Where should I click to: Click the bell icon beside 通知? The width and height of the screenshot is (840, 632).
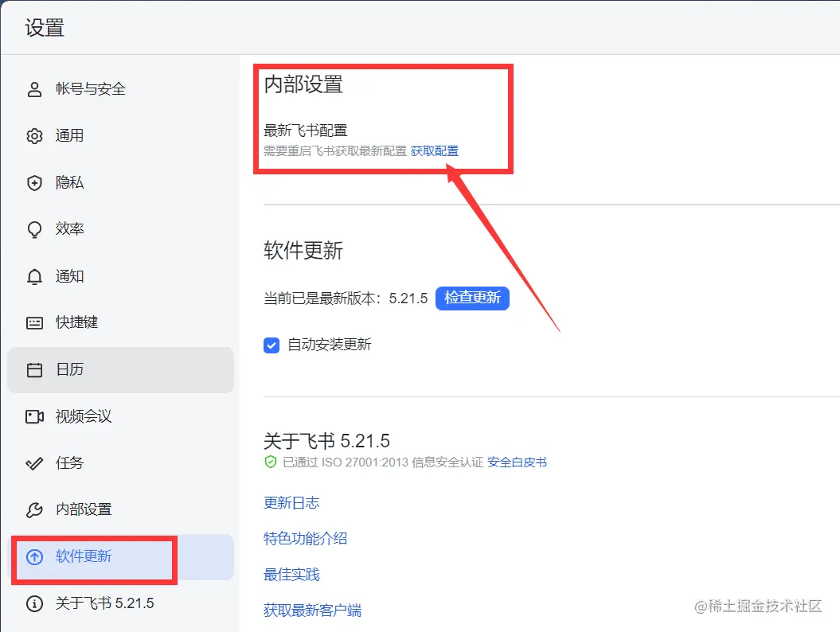point(34,276)
